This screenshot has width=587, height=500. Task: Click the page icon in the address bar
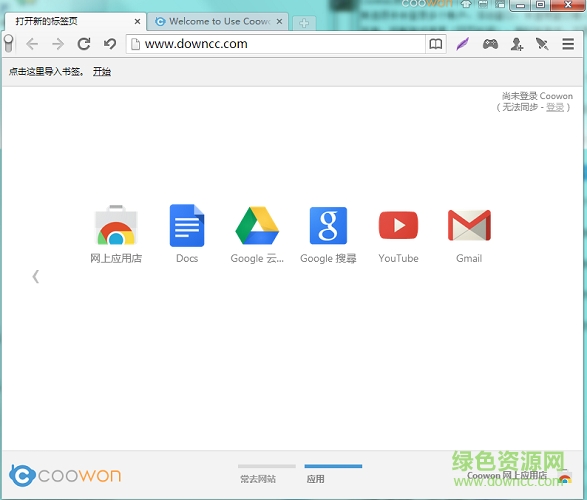pyautogui.click(x=136, y=44)
